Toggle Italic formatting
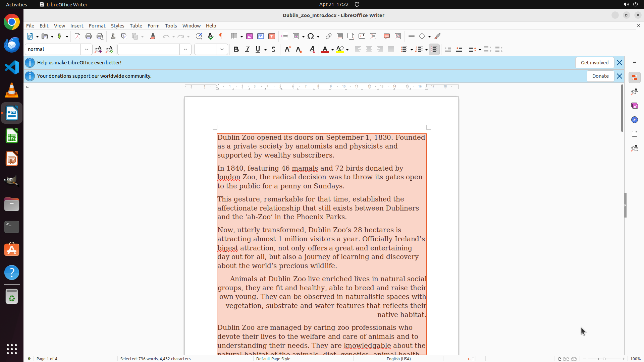The image size is (644, 362). click(247, 49)
